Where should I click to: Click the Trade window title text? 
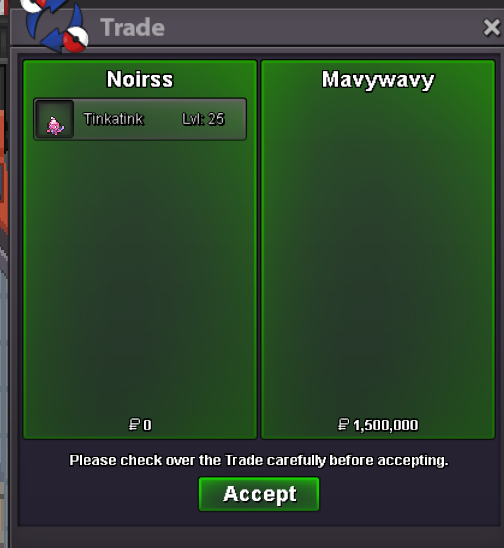point(132,28)
